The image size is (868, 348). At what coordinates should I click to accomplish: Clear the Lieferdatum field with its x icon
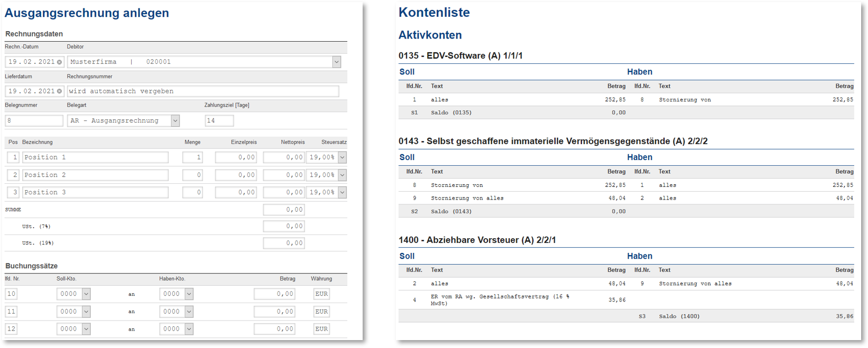[59, 91]
